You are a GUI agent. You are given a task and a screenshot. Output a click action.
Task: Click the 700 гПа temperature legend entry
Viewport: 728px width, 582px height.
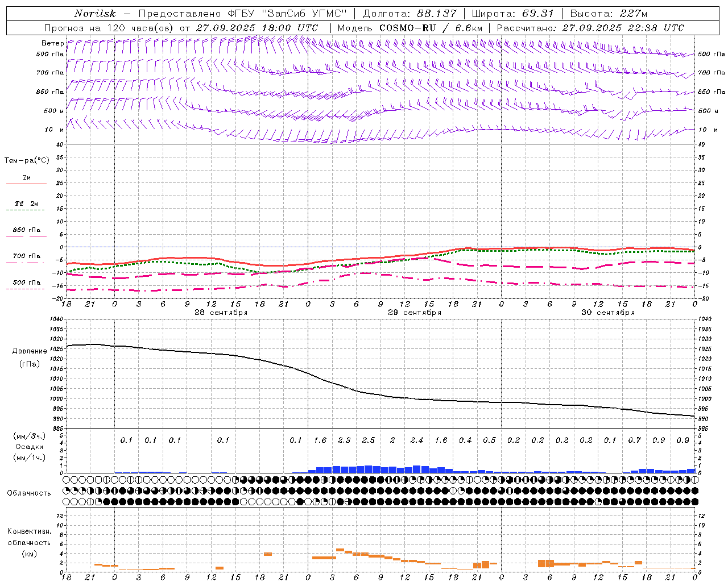(x=27, y=256)
